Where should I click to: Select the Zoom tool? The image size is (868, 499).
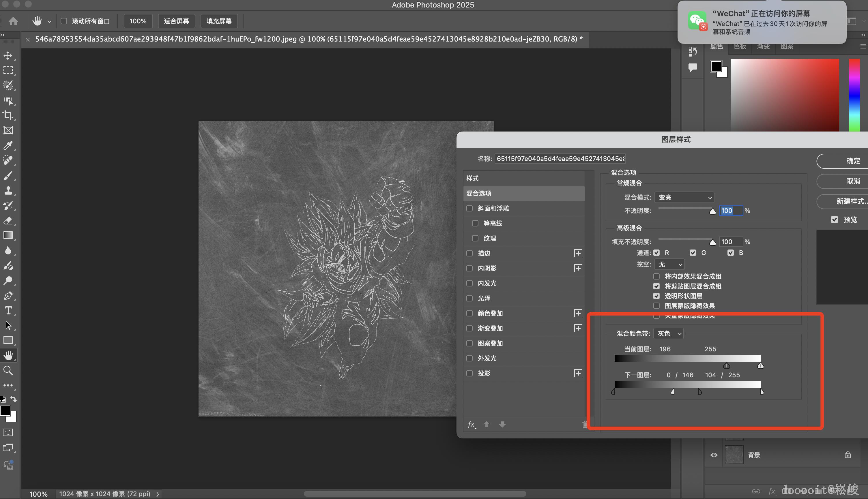pyautogui.click(x=8, y=370)
